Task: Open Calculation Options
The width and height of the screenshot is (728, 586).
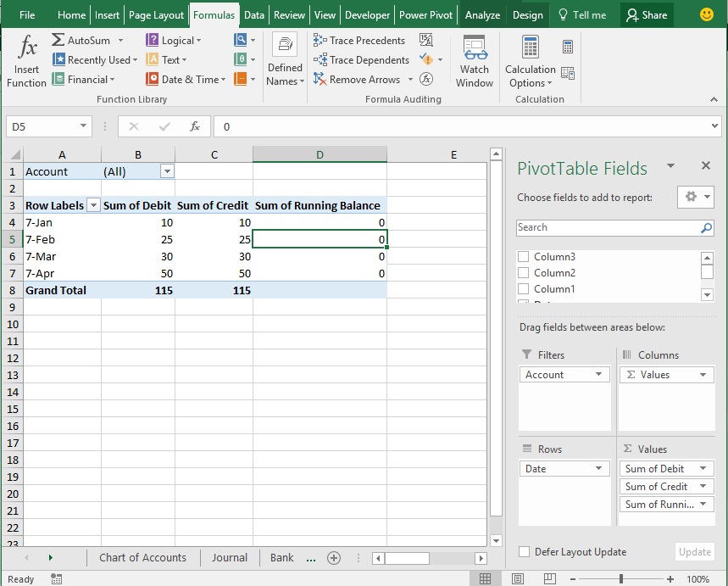Action: click(x=531, y=61)
